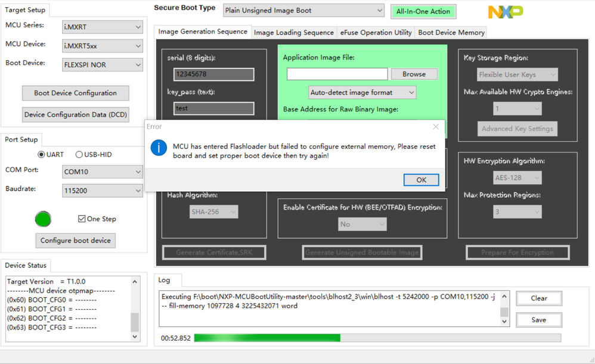Screen dimensions: 595x364
Task: Open the COM Port dropdown
Action: coord(103,172)
